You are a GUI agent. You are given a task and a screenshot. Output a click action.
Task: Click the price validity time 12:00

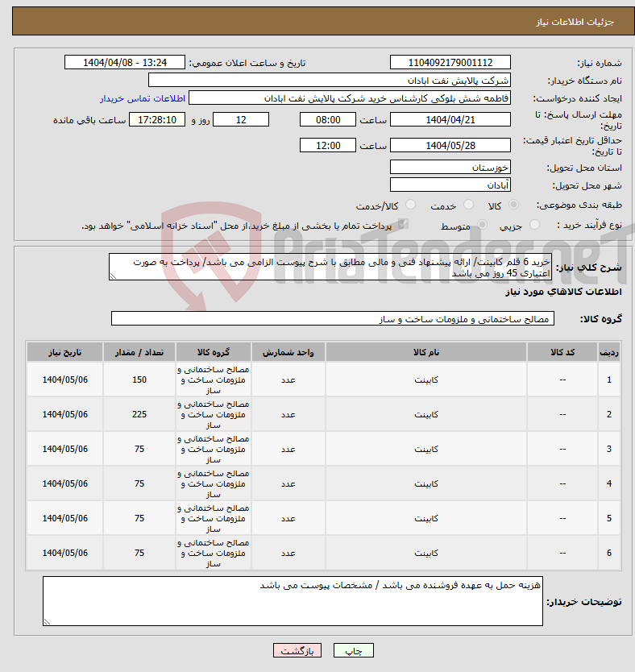(x=328, y=145)
